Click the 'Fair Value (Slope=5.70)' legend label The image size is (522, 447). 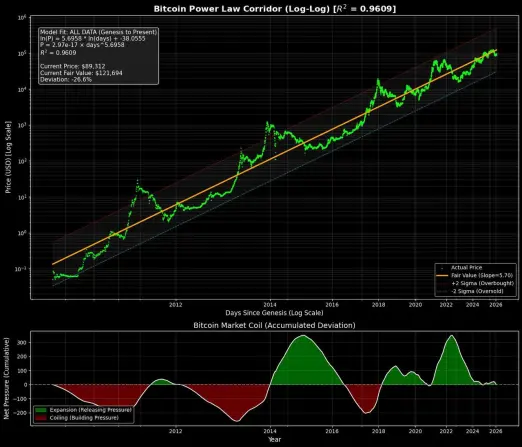[482, 275]
